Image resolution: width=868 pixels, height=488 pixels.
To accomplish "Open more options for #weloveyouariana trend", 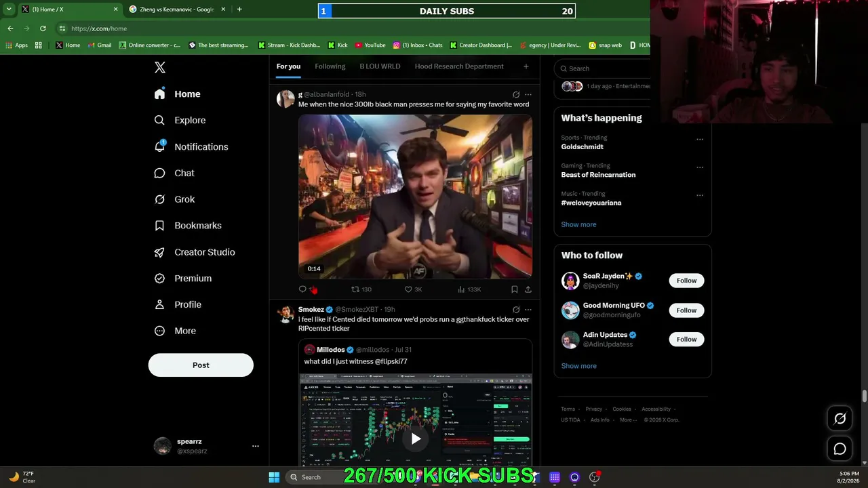I will pos(700,195).
